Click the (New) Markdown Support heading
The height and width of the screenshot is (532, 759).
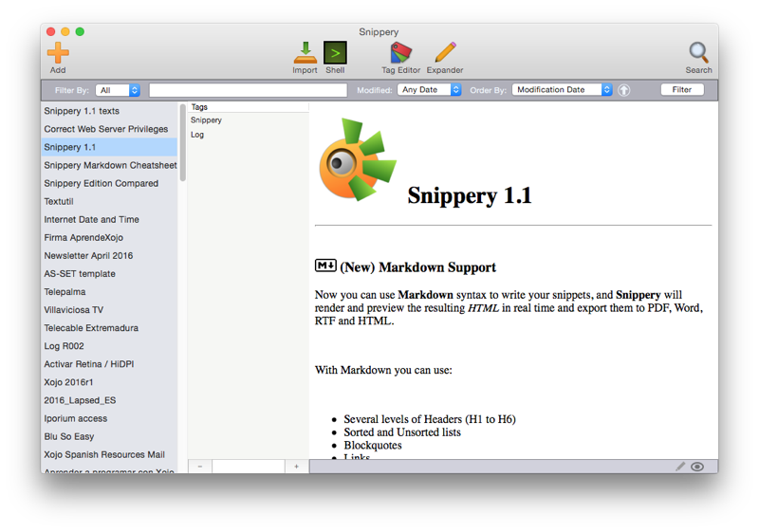[417, 267]
